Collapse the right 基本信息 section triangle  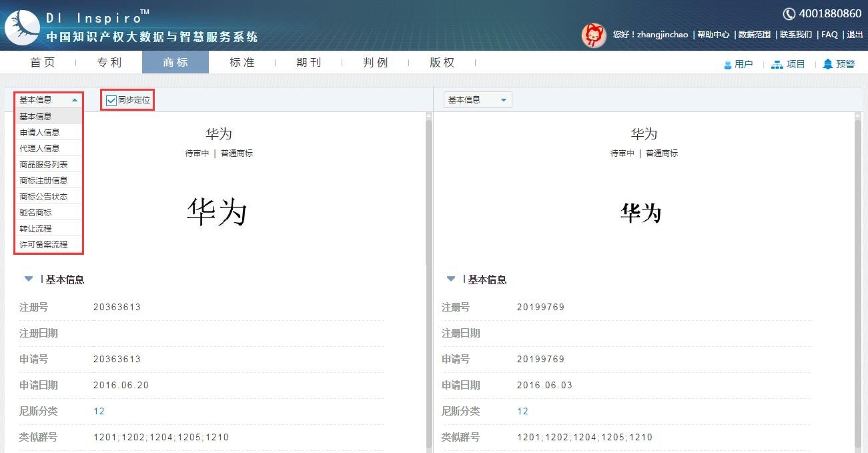451,279
